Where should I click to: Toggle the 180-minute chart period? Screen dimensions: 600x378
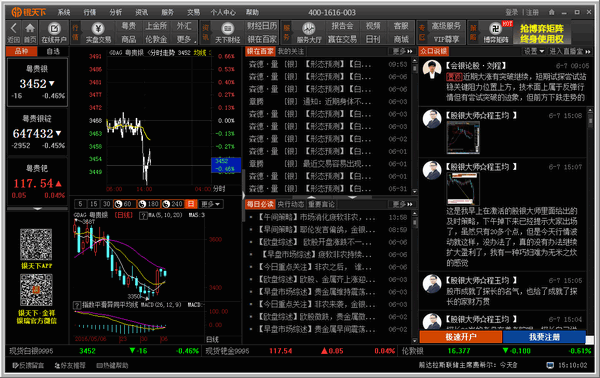(x=148, y=204)
